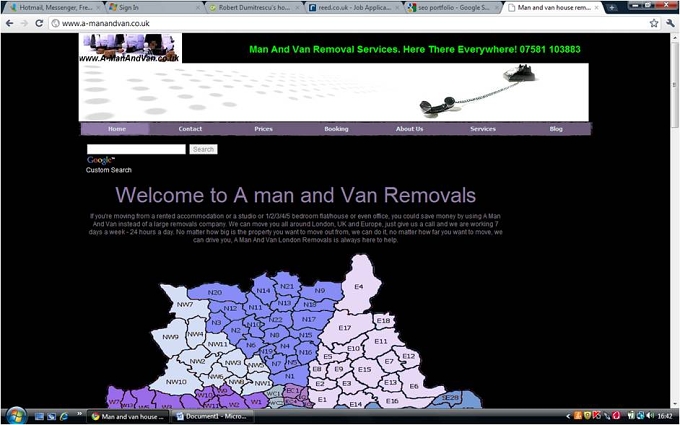
Task: Click the E15 postcode area
Action: click(364, 369)
